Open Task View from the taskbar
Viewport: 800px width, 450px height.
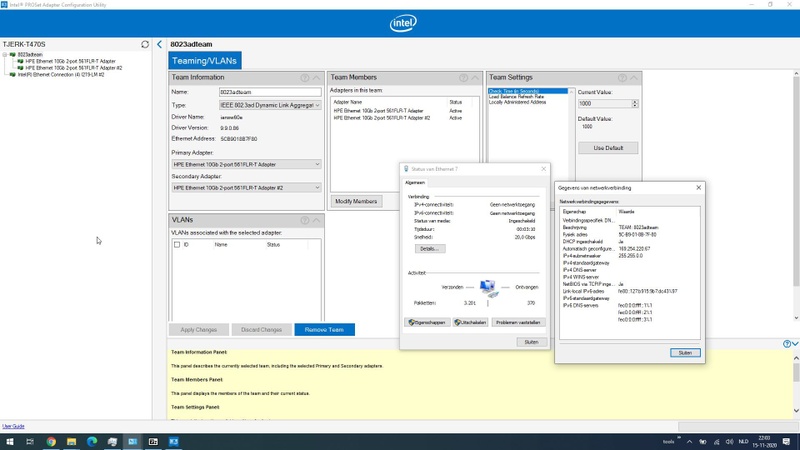tap(30, 442)
